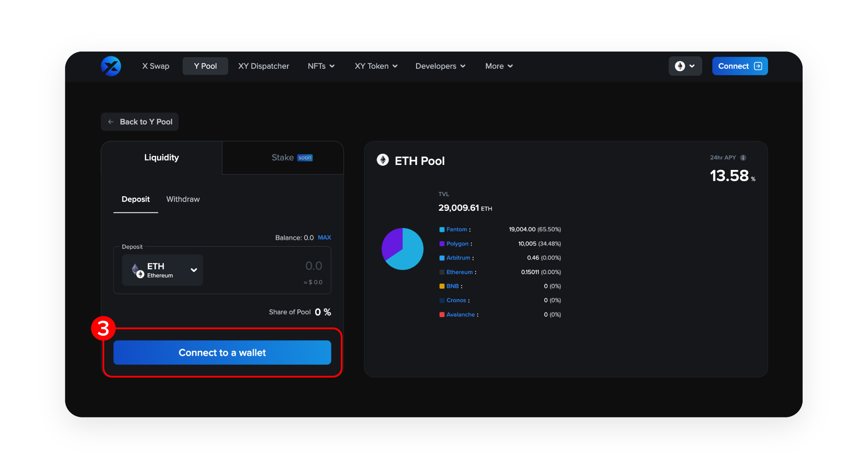Expand the Developers menu
This screenshot has width=868, height=469.
coord(440,66)
